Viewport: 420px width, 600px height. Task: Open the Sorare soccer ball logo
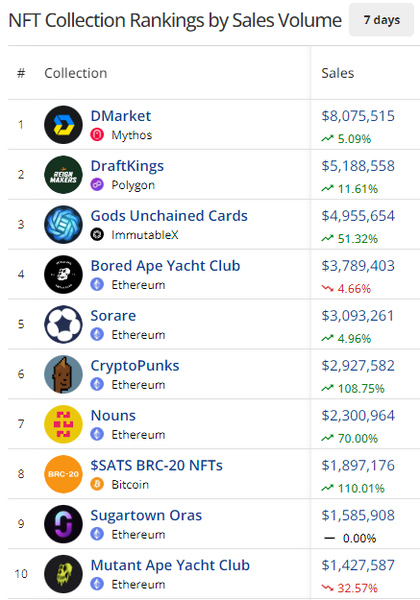click(x=63, y=324)
